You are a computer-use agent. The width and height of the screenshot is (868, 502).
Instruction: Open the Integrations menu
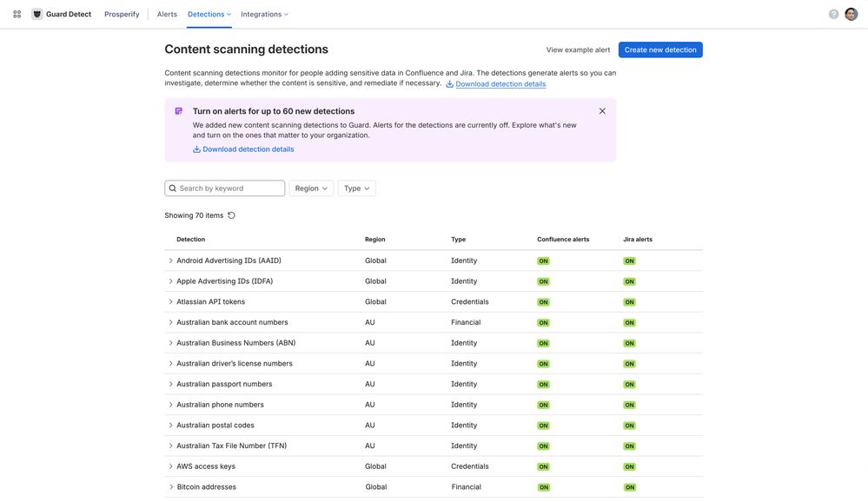(x=265, y=15)
